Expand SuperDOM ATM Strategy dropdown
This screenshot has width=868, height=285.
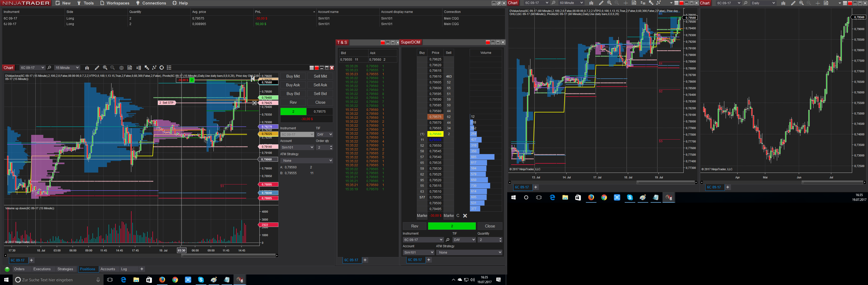[x=469, y=252]
